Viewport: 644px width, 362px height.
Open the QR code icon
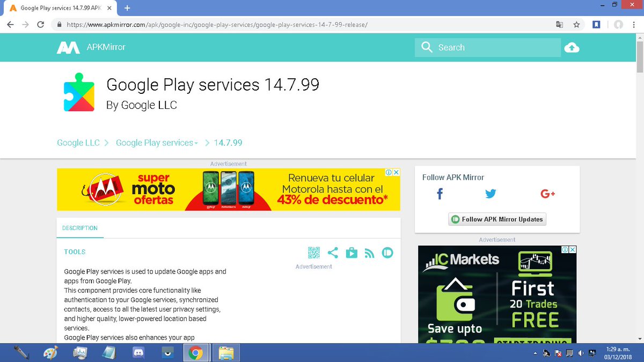(314, 253)
